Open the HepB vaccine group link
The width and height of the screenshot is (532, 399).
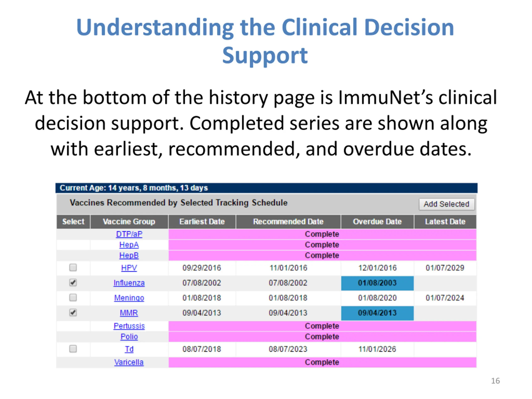129,255
